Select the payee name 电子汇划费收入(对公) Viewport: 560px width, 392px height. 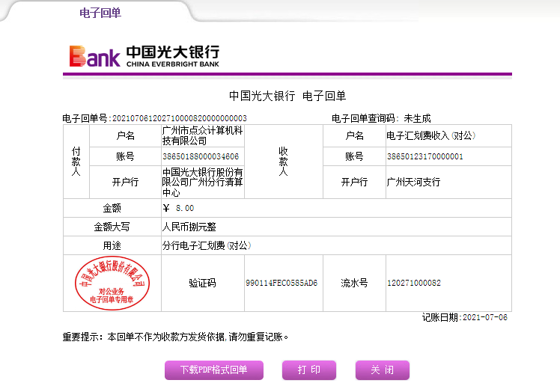430,135
